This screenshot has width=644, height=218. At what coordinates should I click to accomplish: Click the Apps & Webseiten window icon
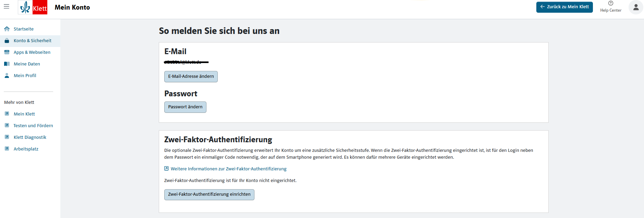click(7, 52)
